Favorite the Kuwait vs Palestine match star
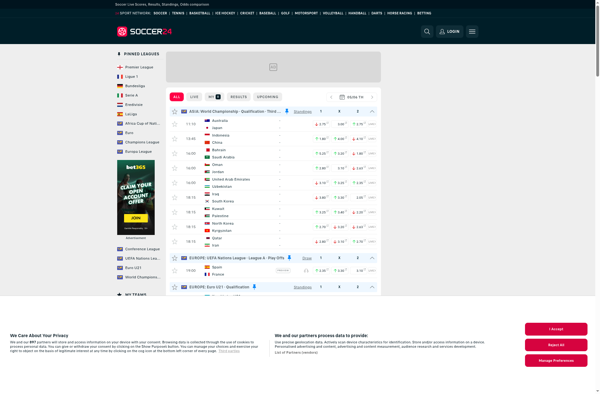This screenshot has height=394, width=600. 174,212
